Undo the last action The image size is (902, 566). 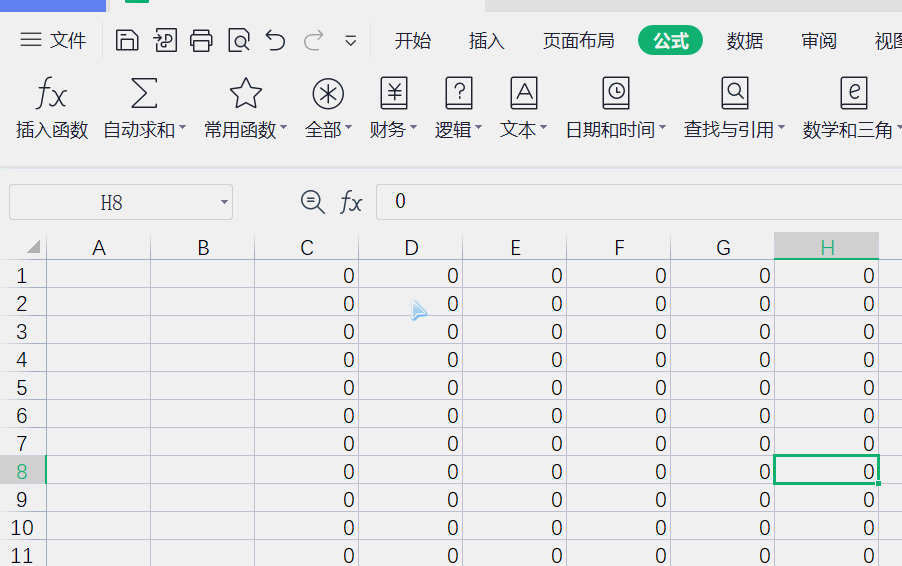click(x=276, y=41)
